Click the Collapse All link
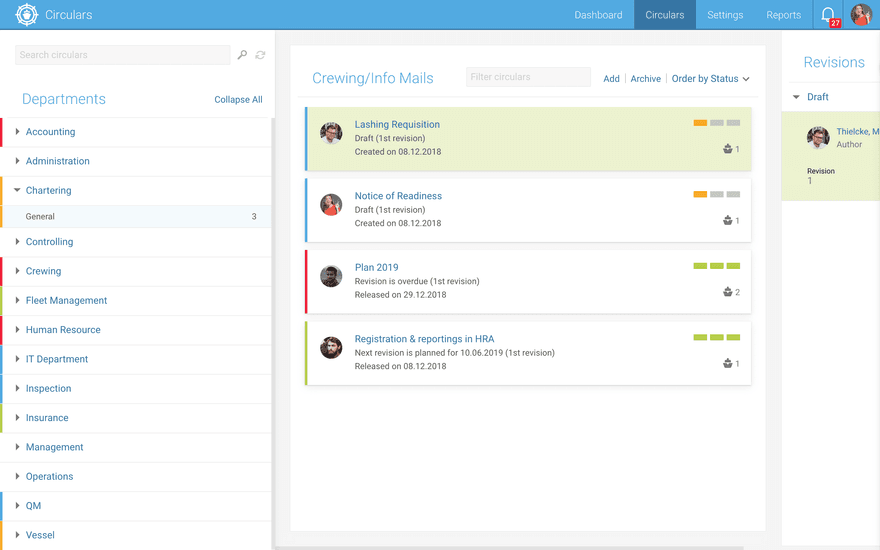The width and height of the screenshot is (880, 550). click(x=238, y=99)
